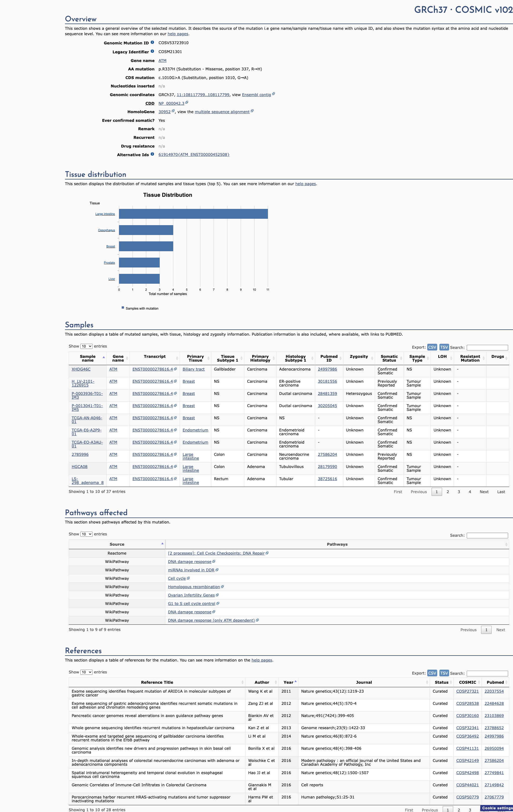Open COSMIC paper COSP27321 link
Screen dimensions: 513x812
[467, 692]
